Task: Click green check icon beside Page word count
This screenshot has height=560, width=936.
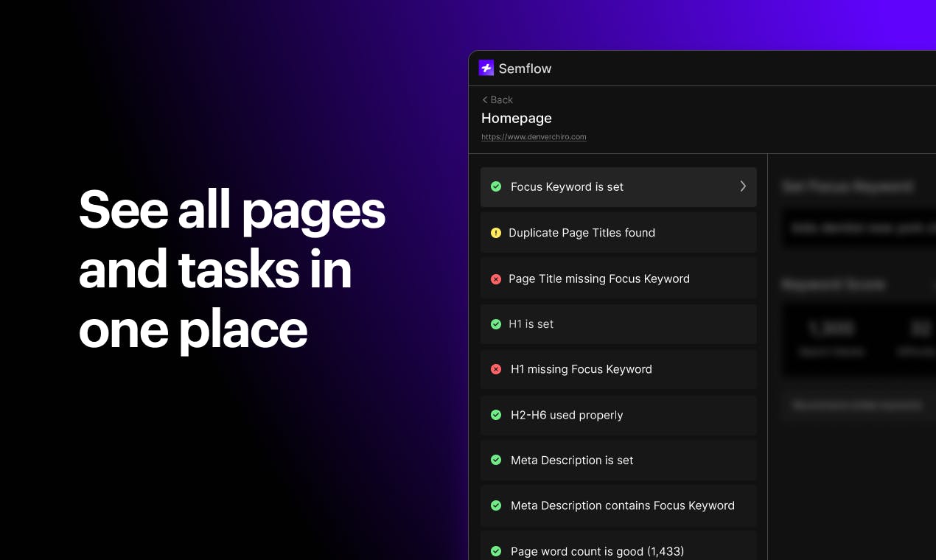Action: tap(496, 551)
